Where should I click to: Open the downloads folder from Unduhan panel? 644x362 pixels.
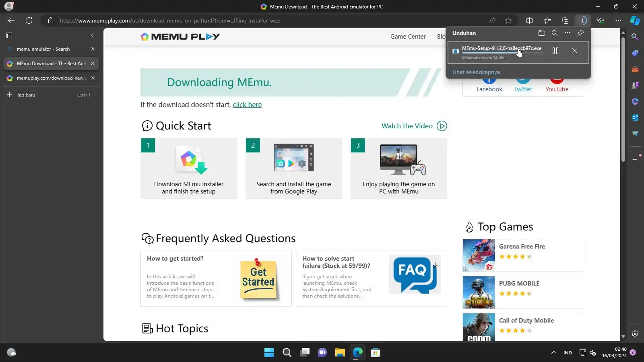542,33
